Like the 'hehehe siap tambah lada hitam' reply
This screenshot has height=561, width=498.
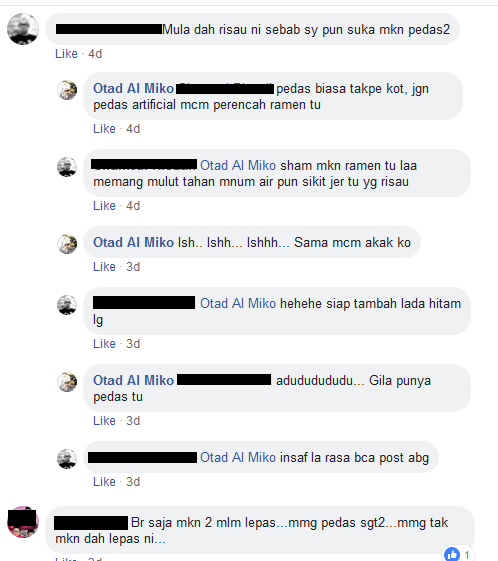point(104,343)
